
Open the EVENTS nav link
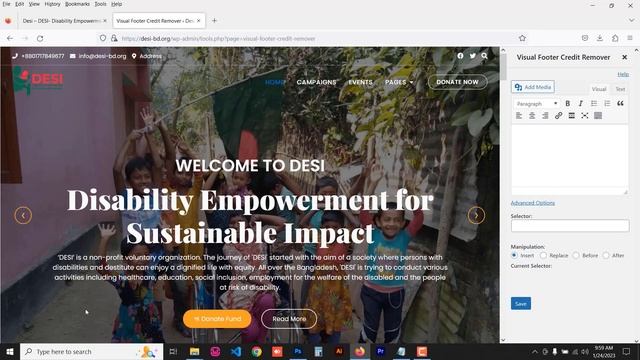[x=360, y=82]
